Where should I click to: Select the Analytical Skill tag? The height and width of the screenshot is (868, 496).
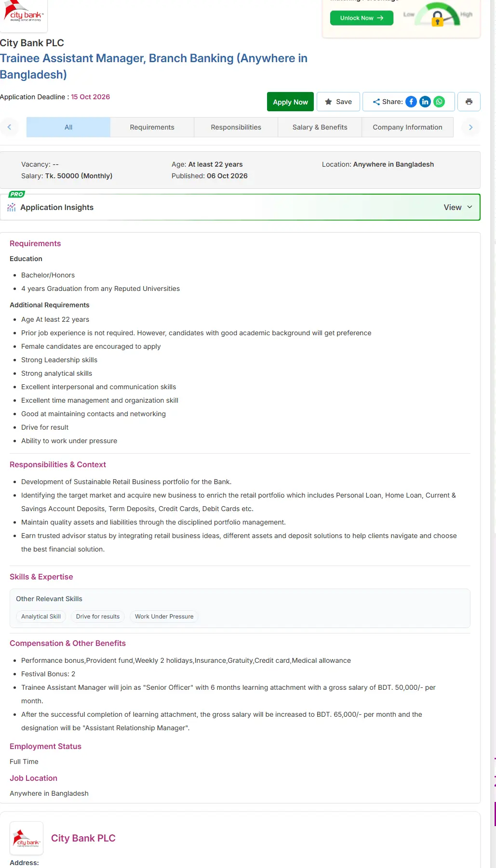[41, 617]
